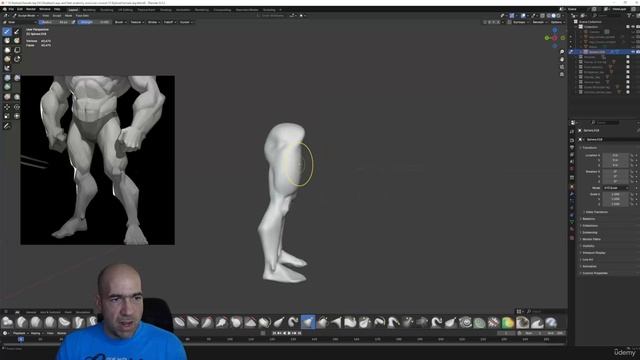This screenshot has height=360, width=640.
Task: Open the Texture settings dropdown
Action: (x=137, y=22)
